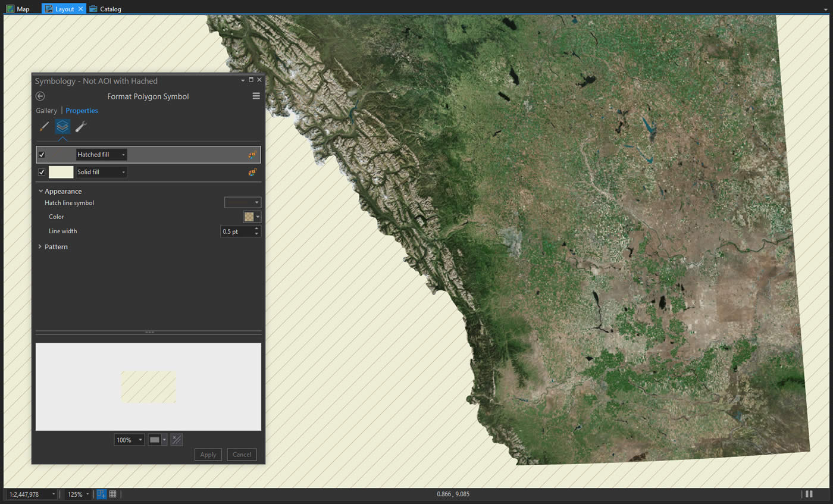Close the Symbology pane
Image resolution: width=833 pixels, height=504 pixels.
coord(259,80)
